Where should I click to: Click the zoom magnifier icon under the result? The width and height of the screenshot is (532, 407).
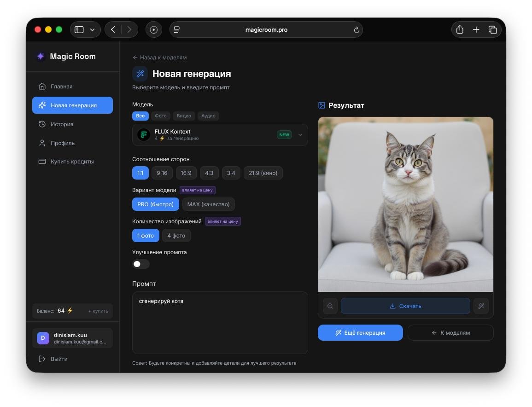coord(330,306)
